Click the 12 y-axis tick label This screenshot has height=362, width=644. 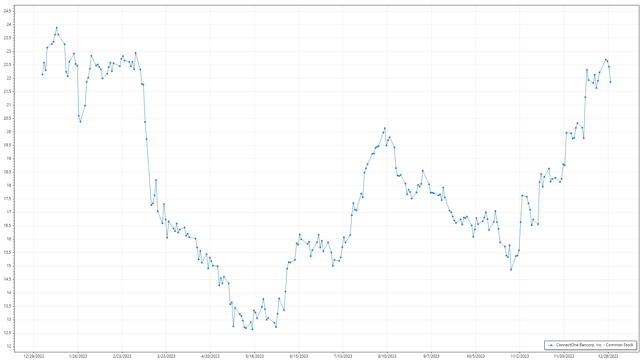coord(9,346)
